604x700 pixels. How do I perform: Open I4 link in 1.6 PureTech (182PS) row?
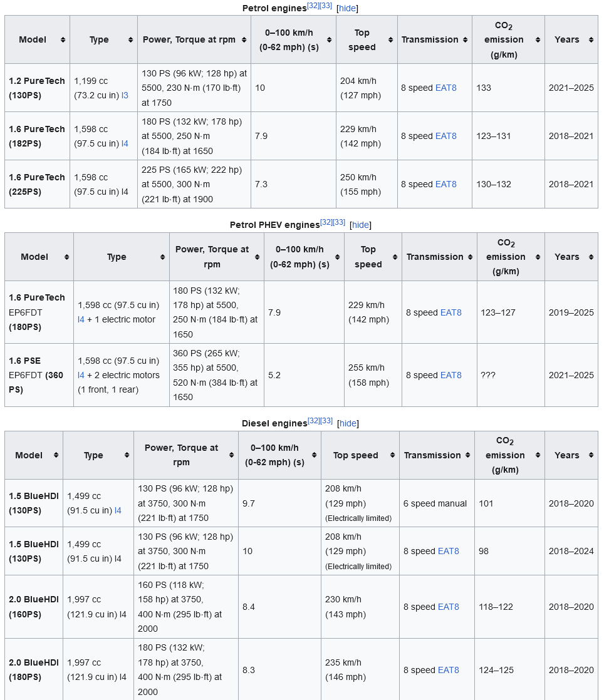point(125,144)
